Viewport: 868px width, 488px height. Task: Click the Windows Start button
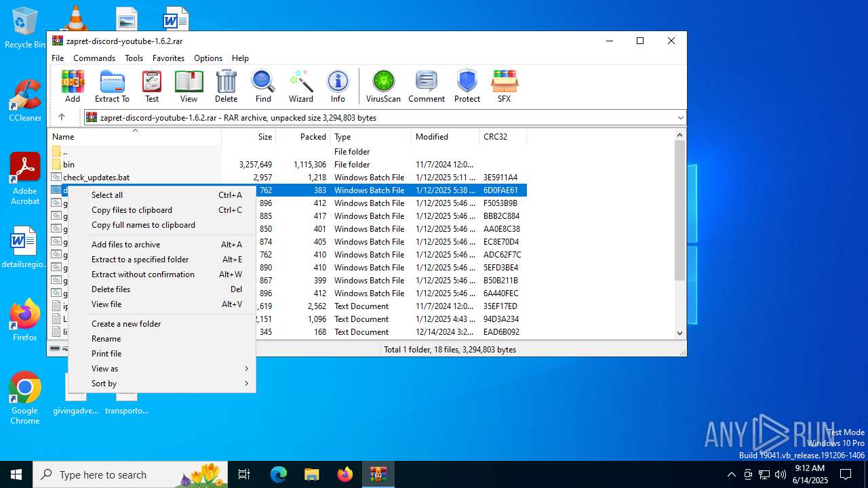click(16, 474)
